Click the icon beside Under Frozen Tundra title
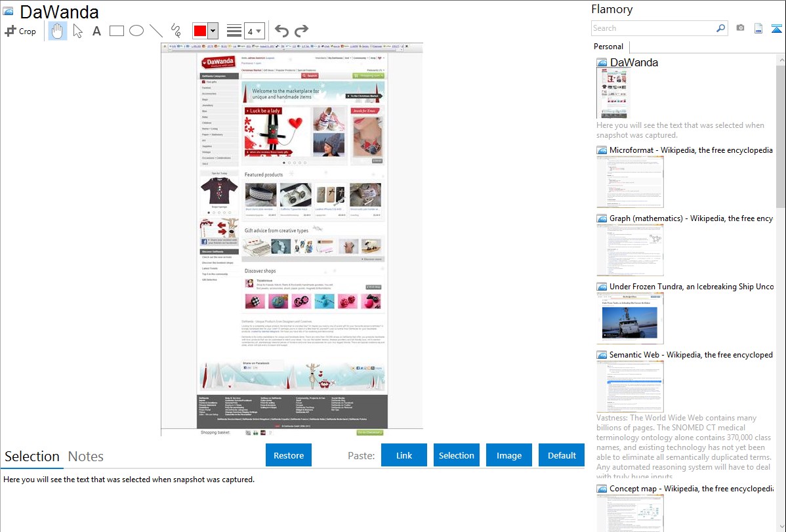The height and width of the screenshot is (532, 786). pos(602,287)
